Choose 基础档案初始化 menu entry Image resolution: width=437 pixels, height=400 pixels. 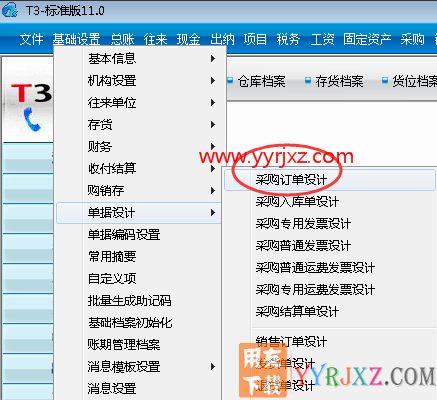(x=138, y=323)
